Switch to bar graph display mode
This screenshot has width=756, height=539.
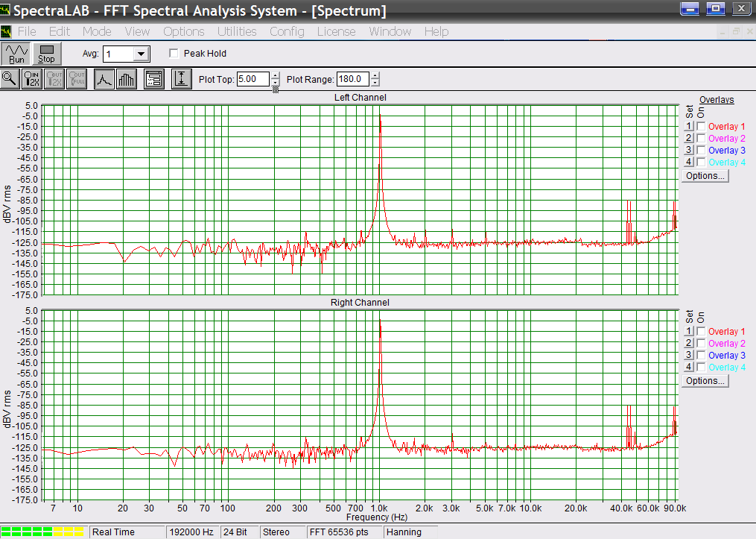(126, 79)
